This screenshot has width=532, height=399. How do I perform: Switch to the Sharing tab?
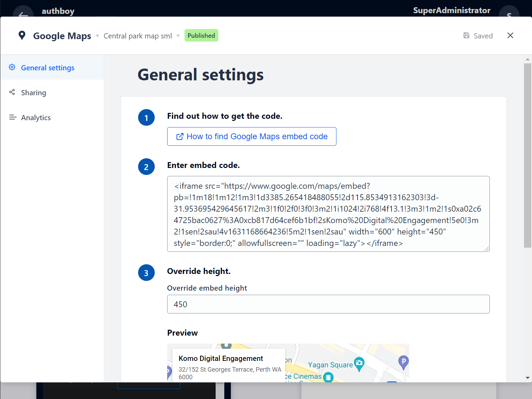[33, 92]
